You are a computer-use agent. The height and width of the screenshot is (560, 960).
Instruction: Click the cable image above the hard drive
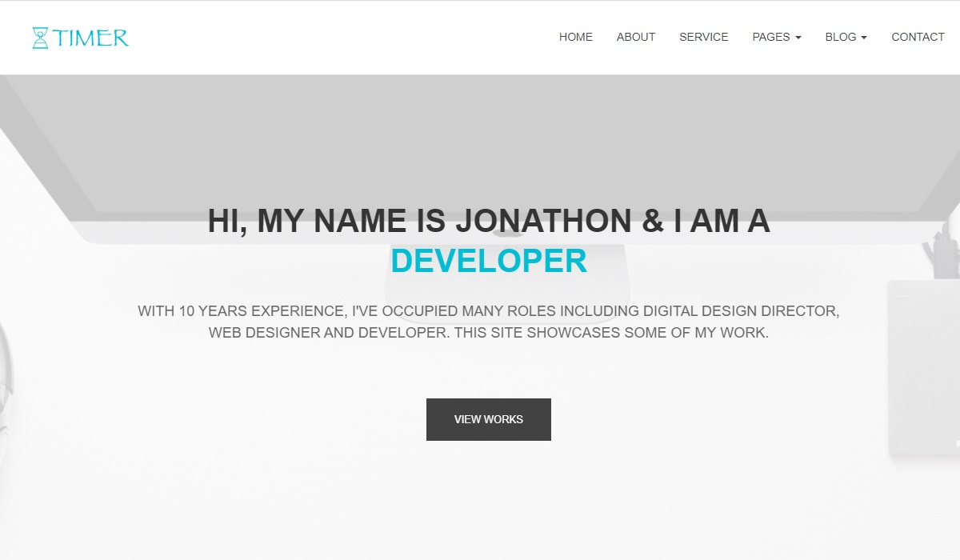tap(936, 248)
